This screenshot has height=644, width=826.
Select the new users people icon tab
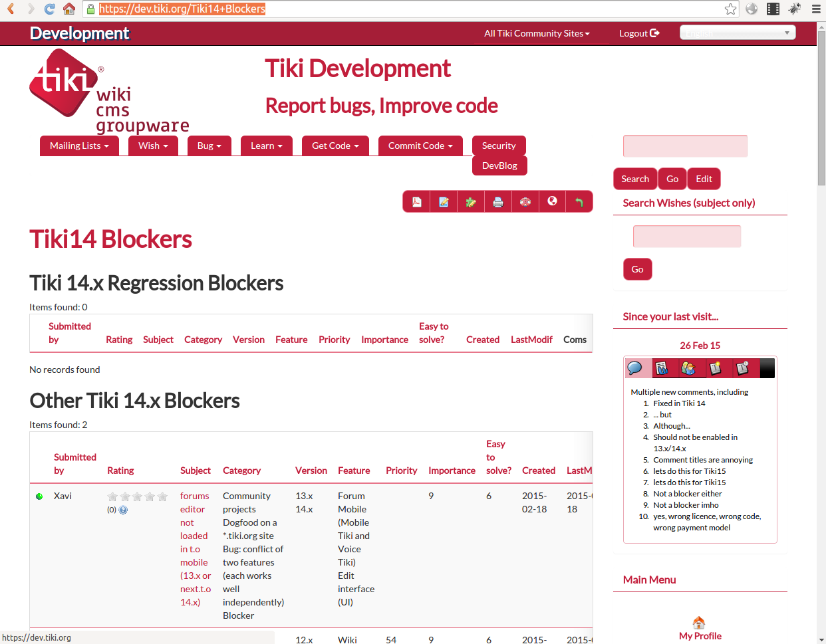pos(689,368)
